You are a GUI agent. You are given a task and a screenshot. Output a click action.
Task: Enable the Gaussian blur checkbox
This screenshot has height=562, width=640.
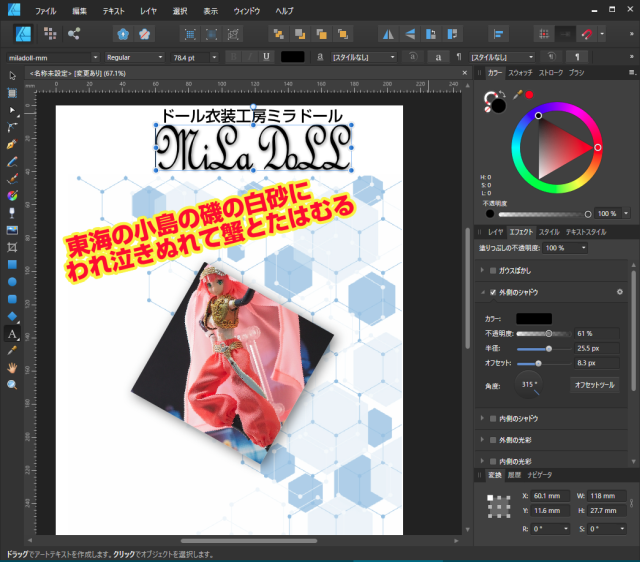pos(493,271)
